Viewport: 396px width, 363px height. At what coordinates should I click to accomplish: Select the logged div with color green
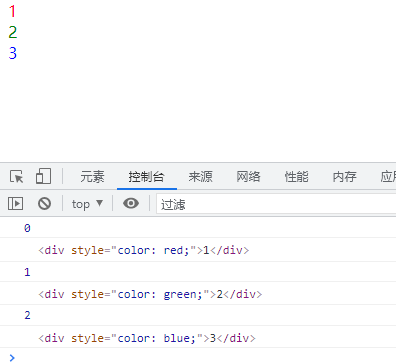(x=150, y=294)
